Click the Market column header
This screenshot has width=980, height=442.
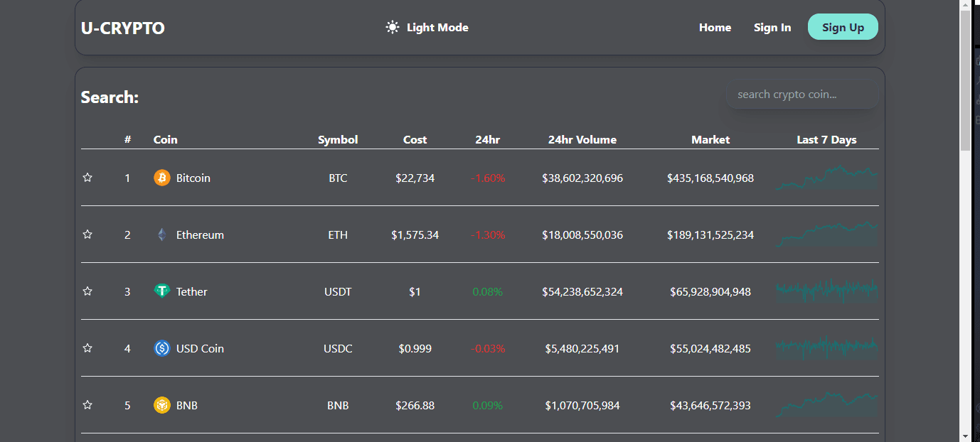pos(710,139)
